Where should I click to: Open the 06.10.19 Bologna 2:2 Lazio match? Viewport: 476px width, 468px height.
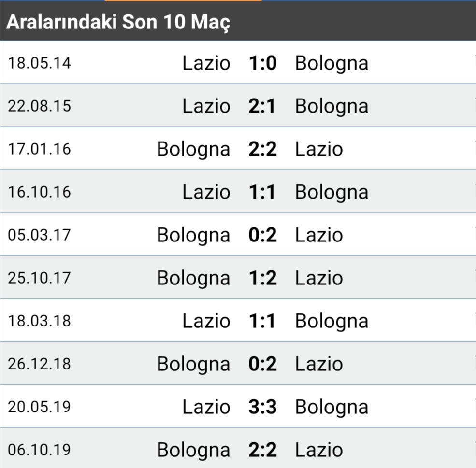point(238,448)
